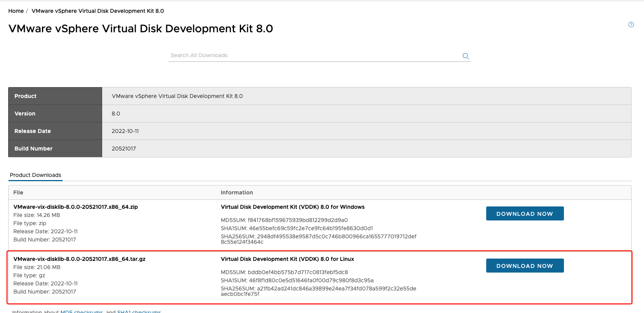Click 'Virtual Disk Development Kit (VDDK) 8.0 for Windows' heading
The height and width of the screenshot is (313, 644).
[293, 207]
